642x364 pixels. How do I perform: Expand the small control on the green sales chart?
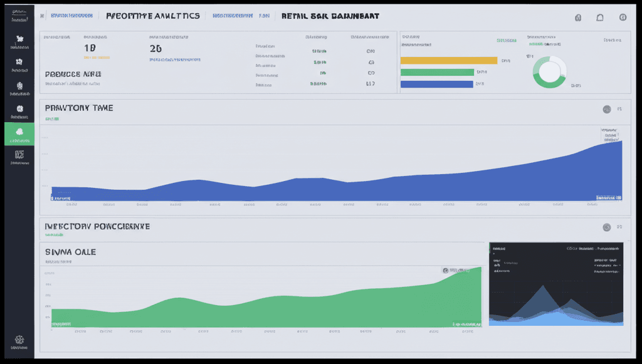click(446, 269)
